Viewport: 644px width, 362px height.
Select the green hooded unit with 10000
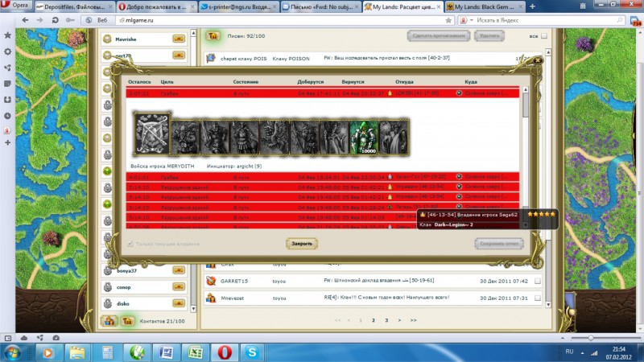tap(365, 137)
